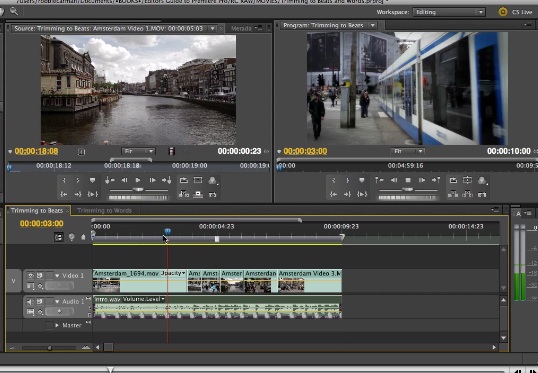Click Source monitor timecode 00:00:18:08
This screenshot has width=538, height=373.
pyautogui.click(x=36, y=151)
